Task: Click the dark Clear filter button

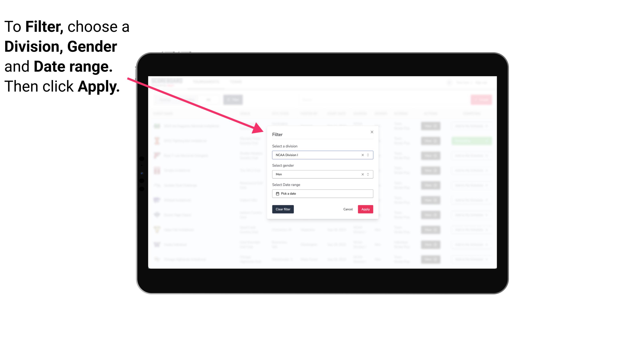Action: 283,209
